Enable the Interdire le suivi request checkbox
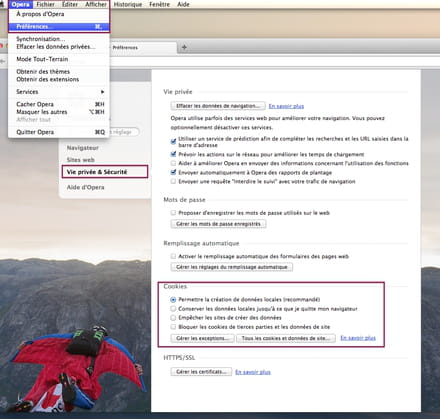 pos(173,182)
